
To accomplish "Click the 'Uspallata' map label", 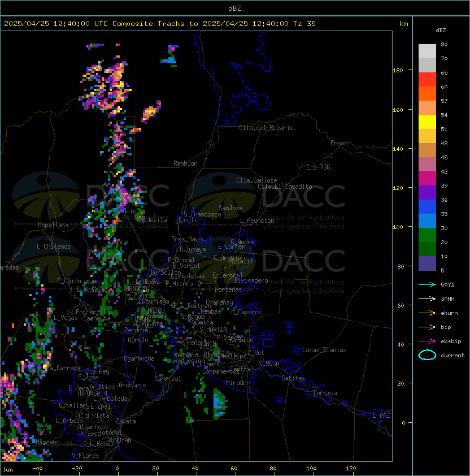I will [x=53, y=225].
